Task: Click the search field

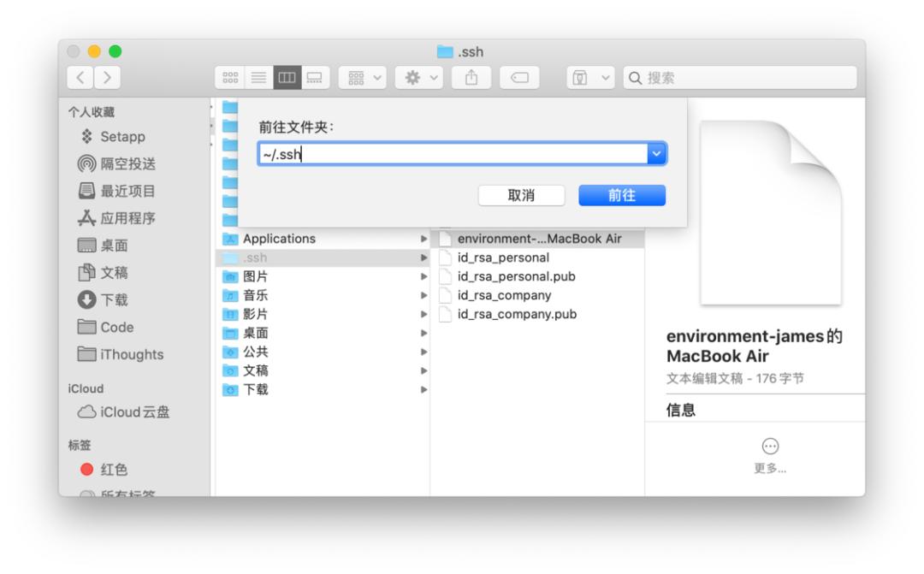Action: [x=740, y=78]
